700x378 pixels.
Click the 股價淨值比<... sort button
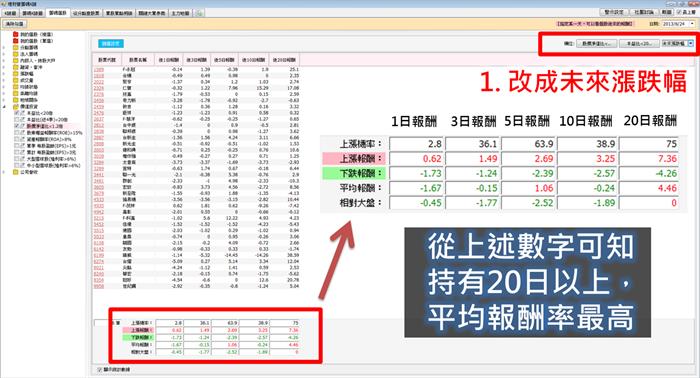pyautogui.click(x=597, y=43)
